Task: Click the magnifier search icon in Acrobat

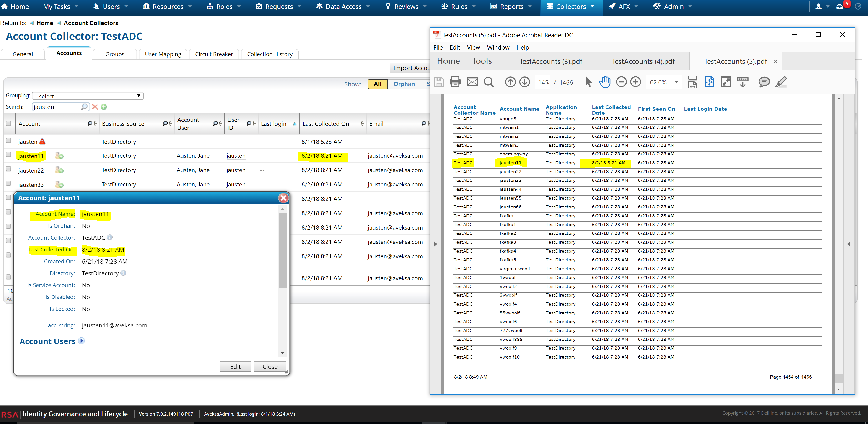Action: [489, 82]
